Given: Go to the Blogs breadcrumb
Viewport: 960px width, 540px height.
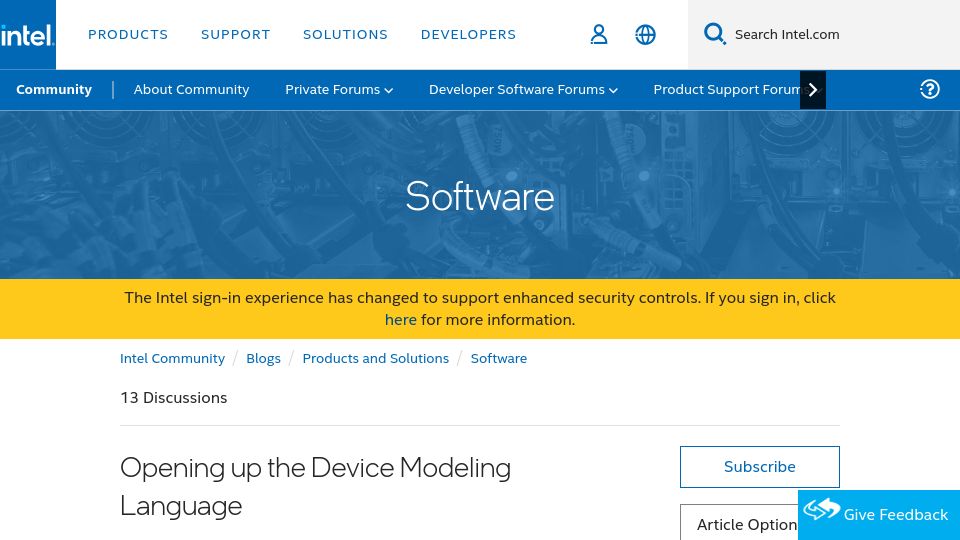Looking at the screenshot, I should [263, 358].
